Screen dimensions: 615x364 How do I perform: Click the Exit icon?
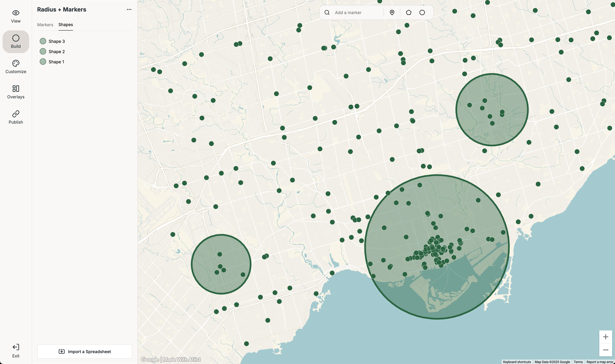16,351
